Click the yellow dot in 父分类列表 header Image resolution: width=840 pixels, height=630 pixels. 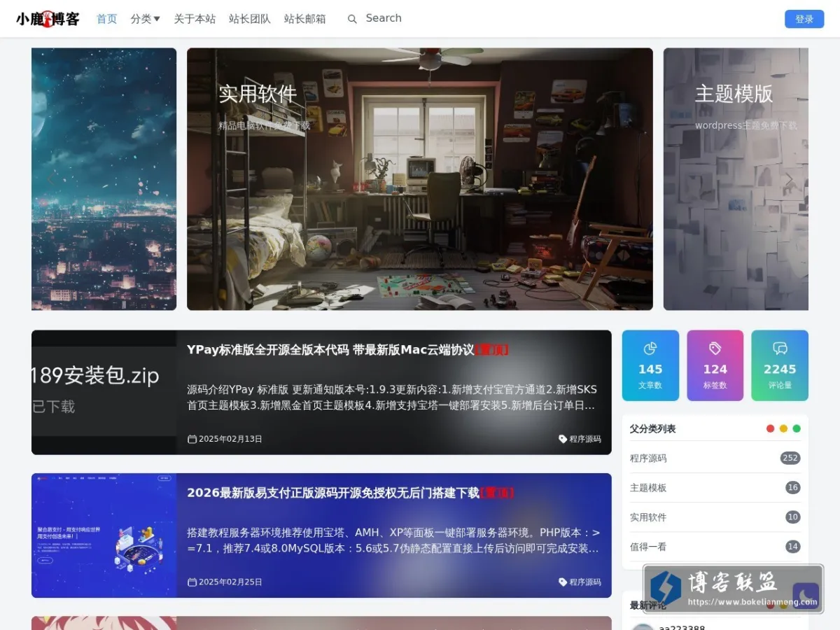[783, 428]
